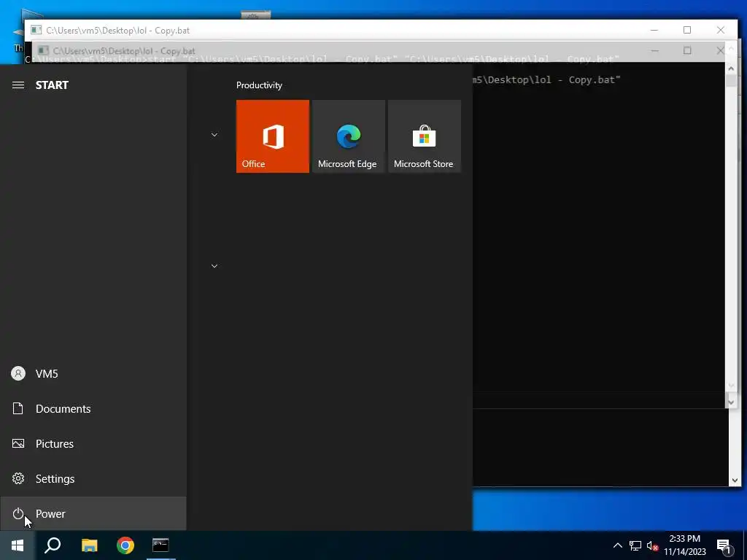Click the Productivity group heading

(x=259, y=85)
